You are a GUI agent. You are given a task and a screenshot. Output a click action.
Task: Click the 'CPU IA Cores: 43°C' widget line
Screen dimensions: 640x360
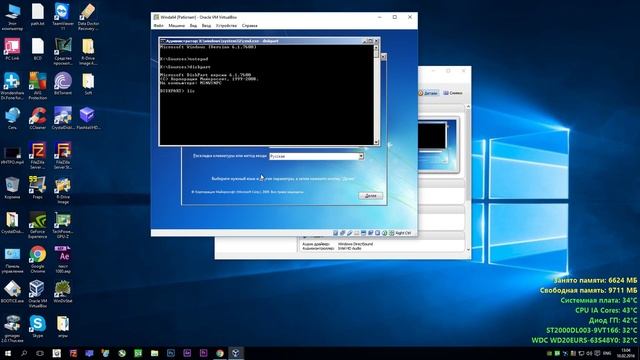(x=606, y=310)
